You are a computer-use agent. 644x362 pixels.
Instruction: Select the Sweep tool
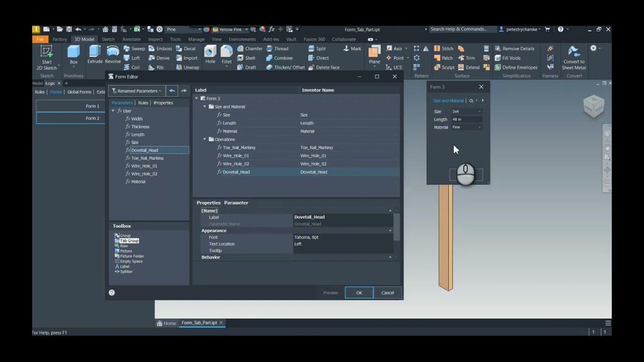click(x=134, y=49)
